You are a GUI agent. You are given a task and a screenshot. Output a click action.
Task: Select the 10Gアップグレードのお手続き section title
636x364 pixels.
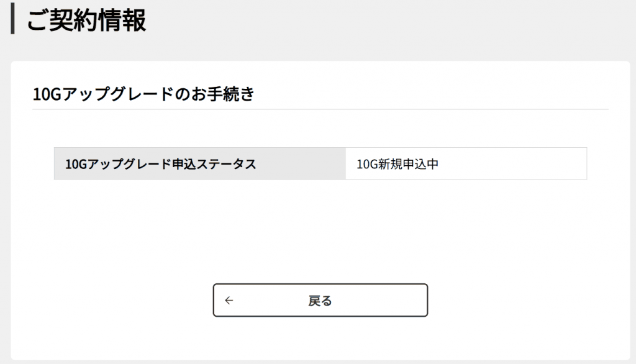click(x=143, y=94)
